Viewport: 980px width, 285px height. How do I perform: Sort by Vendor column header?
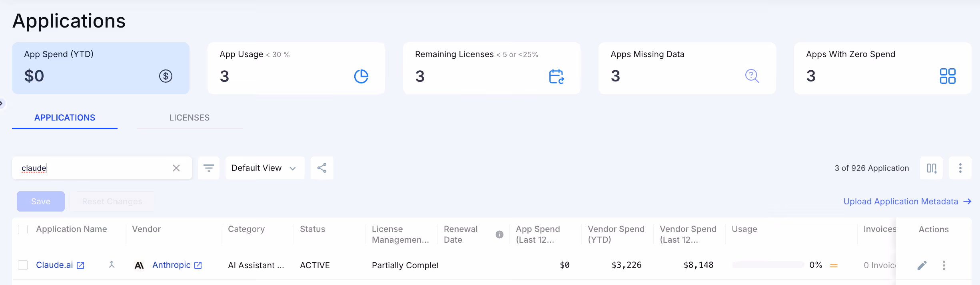click(x=146, y=229)
